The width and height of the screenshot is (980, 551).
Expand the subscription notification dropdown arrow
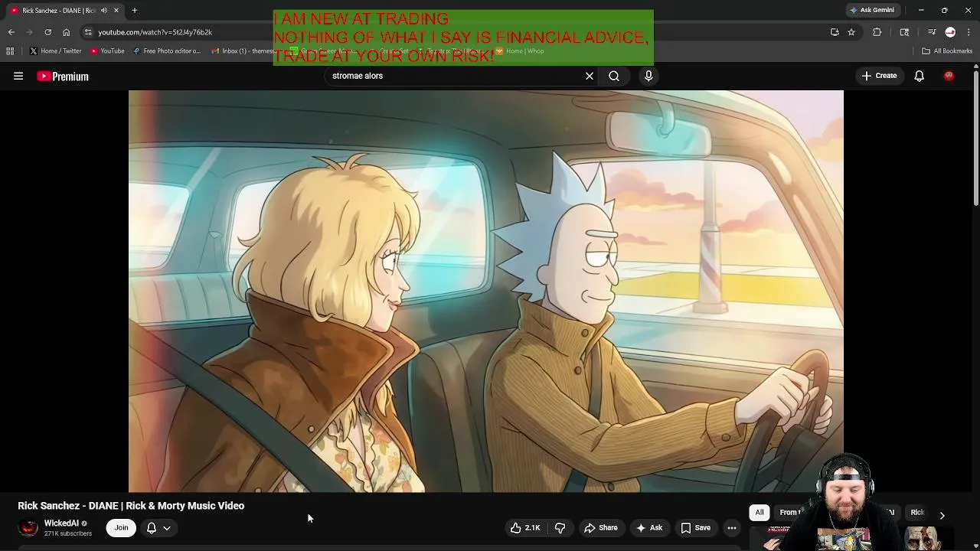click(x=167, y=527)
